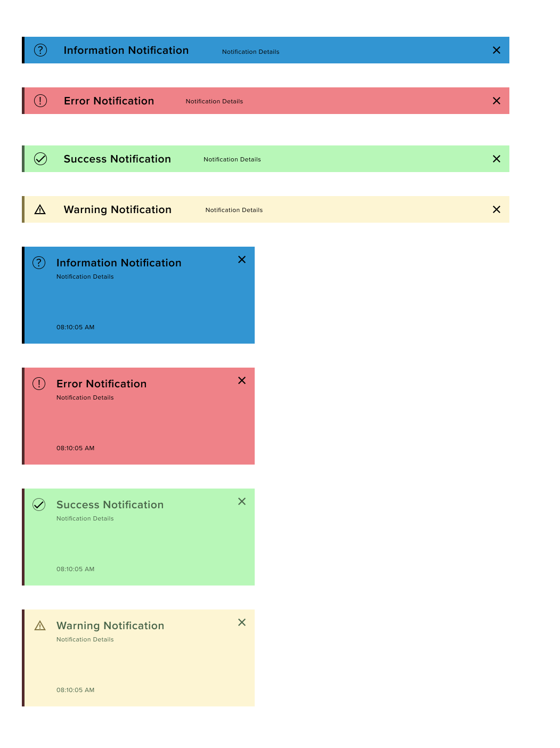
Task: Click the question mark icon in Information banner
Action: (40, 50)
